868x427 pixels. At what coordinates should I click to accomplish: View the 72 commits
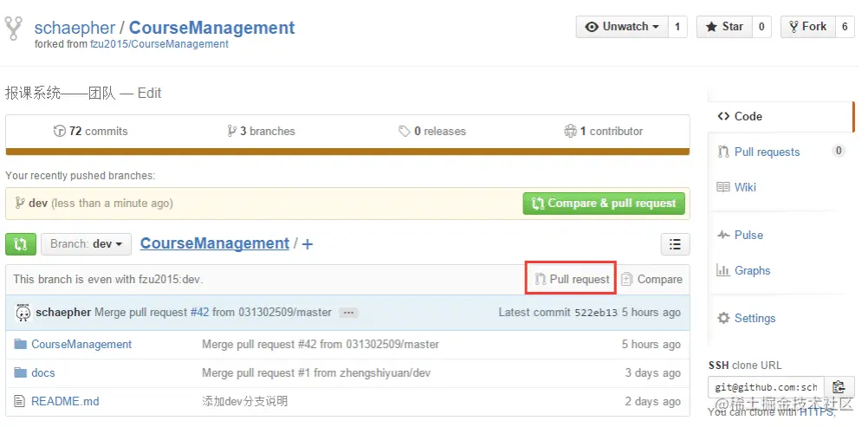coord(90,132)
